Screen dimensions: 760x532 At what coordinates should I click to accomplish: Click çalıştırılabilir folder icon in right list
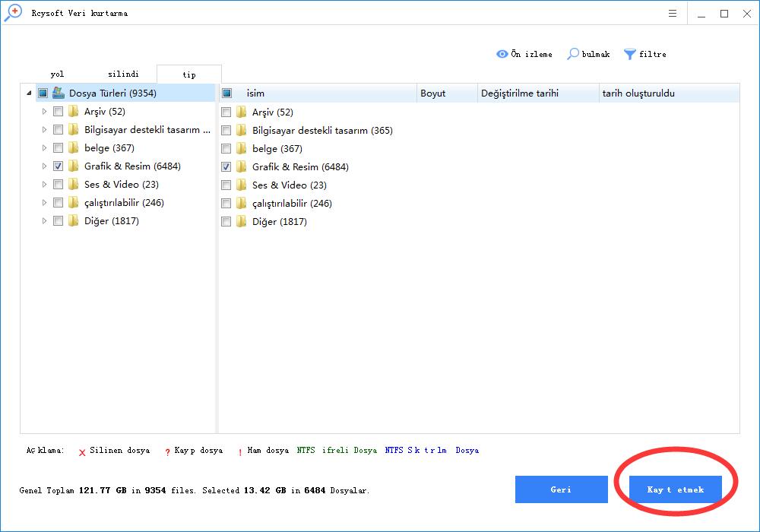pos(242,204)
